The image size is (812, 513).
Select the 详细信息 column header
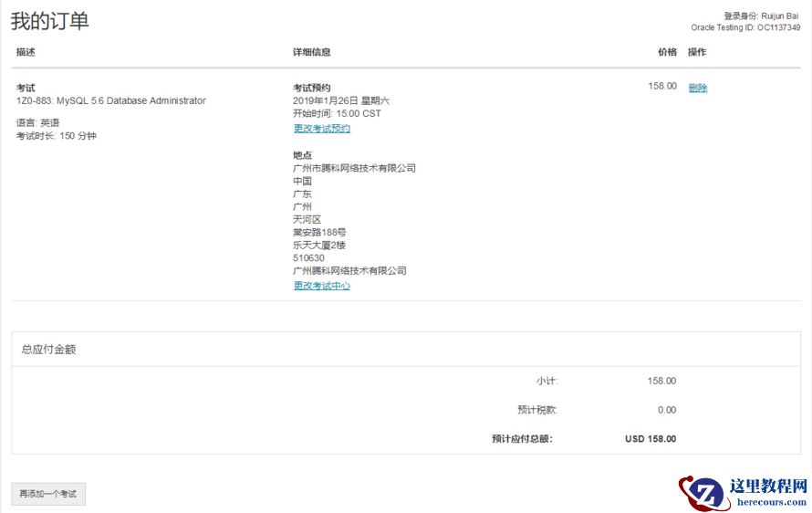coord(311,52)
